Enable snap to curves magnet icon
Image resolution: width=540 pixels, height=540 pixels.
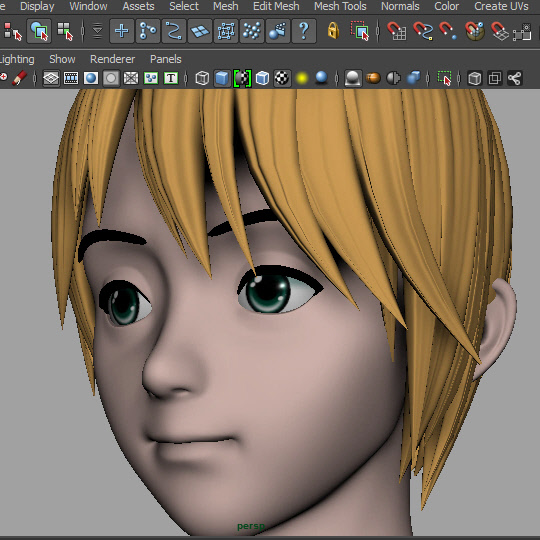[x=423, y=31]
